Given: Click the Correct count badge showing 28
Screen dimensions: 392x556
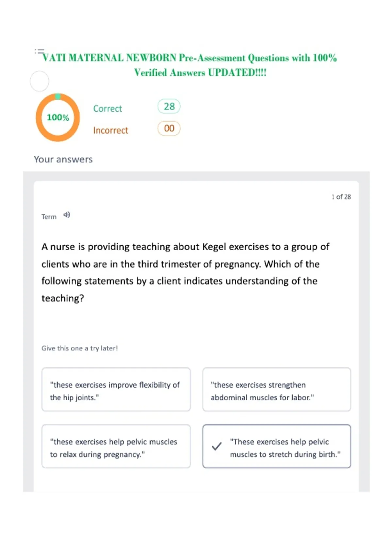Looking at the screenshot, I should click(x=169, y=106).
